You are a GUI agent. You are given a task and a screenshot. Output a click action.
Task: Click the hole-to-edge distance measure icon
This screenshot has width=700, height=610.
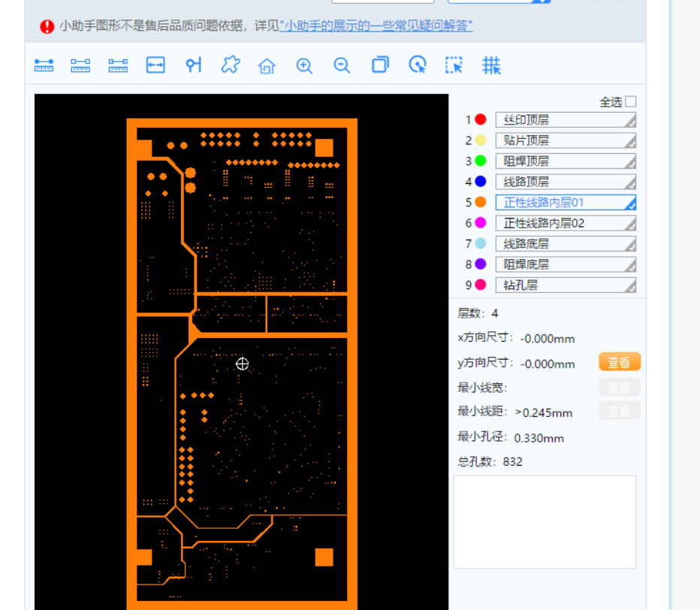(193, 65)
